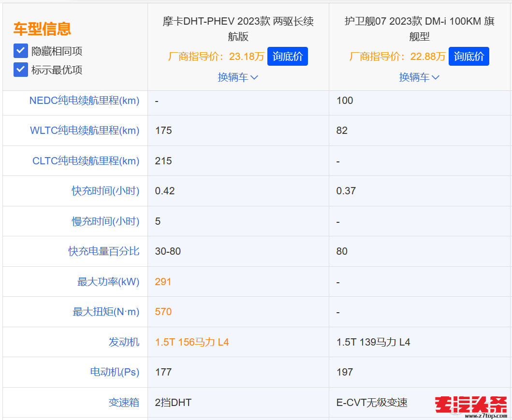Image resolution: width=512 pixels, height=420 pixels.
Task: Toggle the 标示最优项 checkbox
Action: point(21,70)
